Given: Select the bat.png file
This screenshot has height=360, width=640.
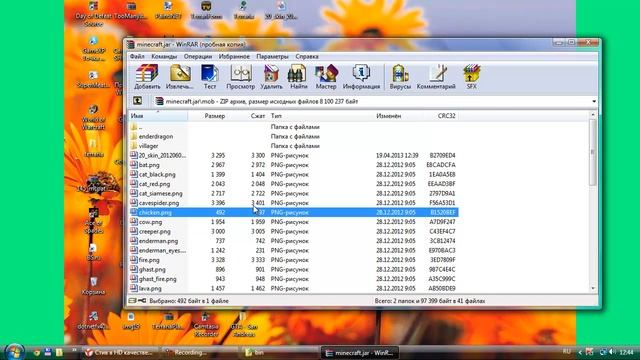Looking at the screenshot, I should 294,165.
